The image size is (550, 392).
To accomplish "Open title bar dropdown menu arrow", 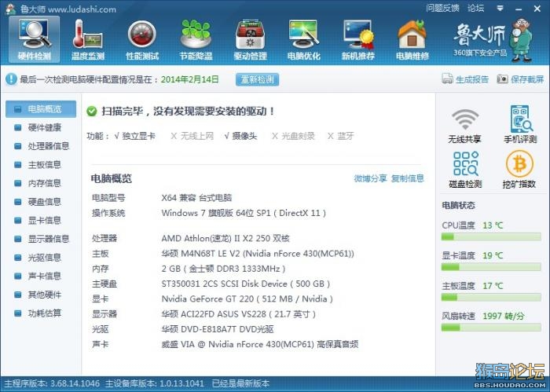I will pyautogui.click(x=500, y=9).
